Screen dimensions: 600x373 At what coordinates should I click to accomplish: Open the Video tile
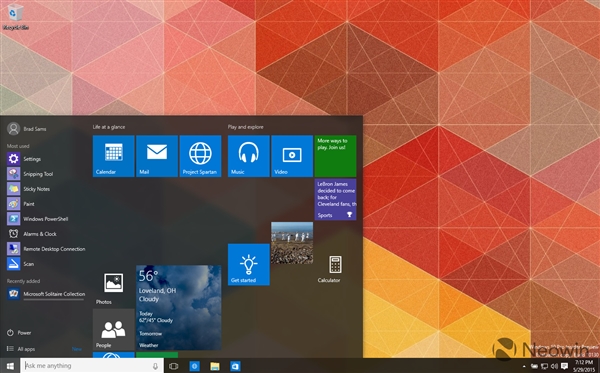point(292,156)
